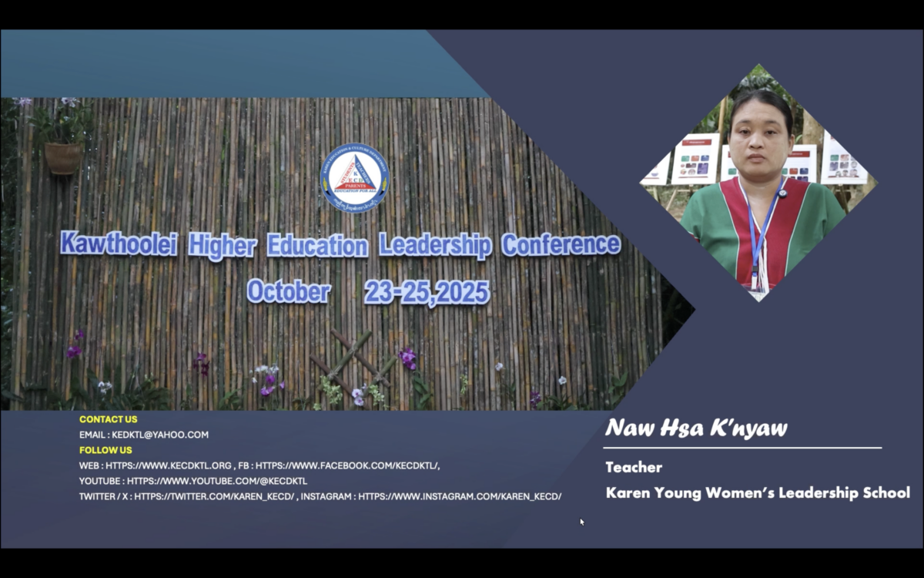This screenshot has height=578, width=924.
Task: Click the Naw Hsa K'nyaw name caption
Action: point(696,428)
